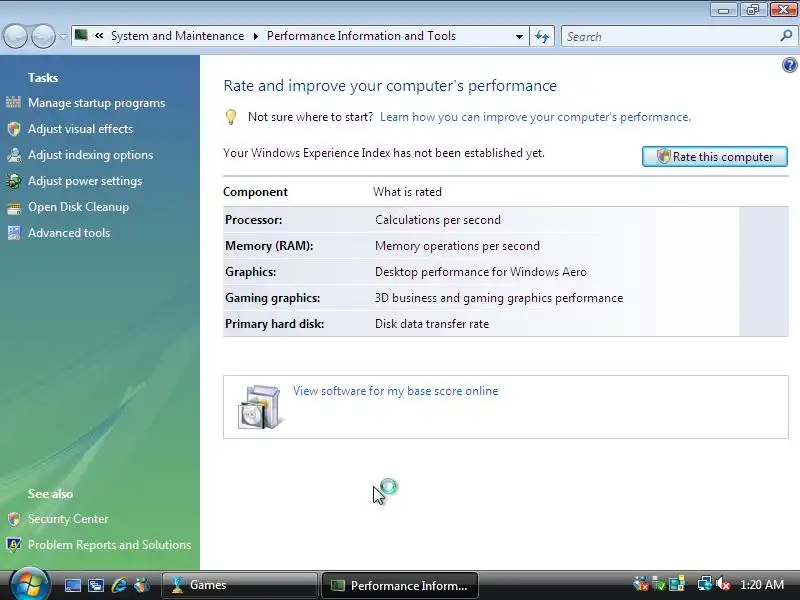Image resolution: width=800 pixels, height=600 pixels.
Task: Open Manage startup programs task
Action: click(x=96, y=103)
